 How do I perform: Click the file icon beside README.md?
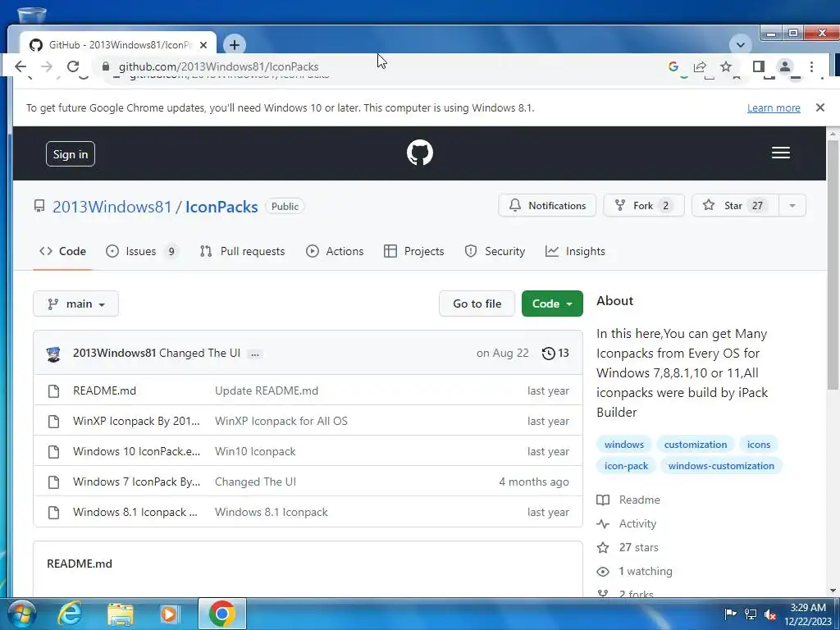point(53,391)
